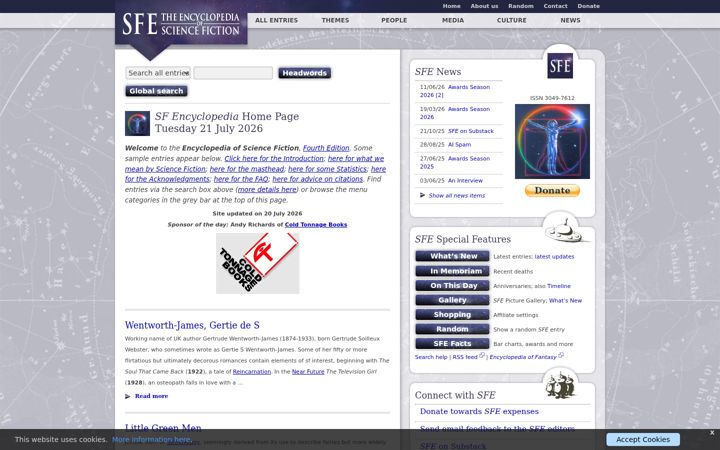Click the On This Day feature button
Image resolution: width=720 pixels, height=450 pixels.
[452, 286]
